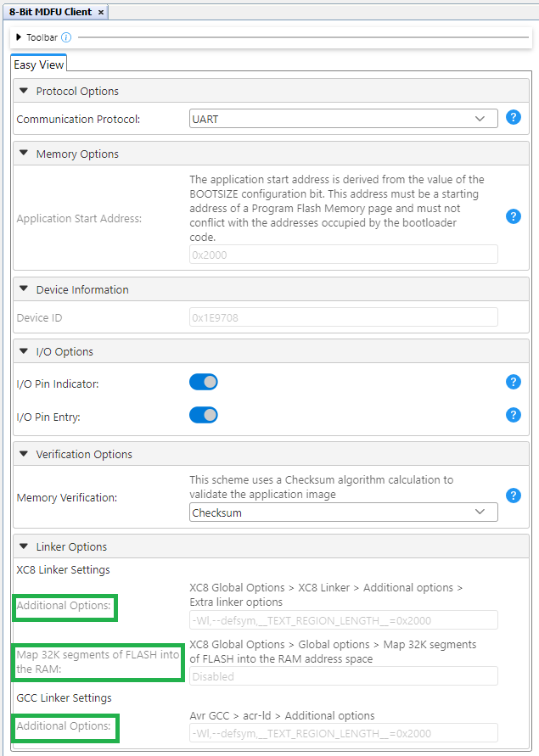
Task: Collapse the Protocol Options section
Action: pyautogui.click(x=23, y=92)
